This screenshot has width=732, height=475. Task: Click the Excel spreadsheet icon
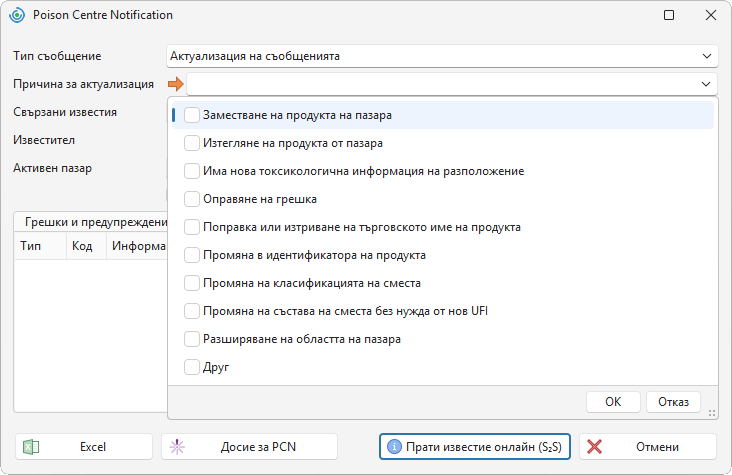(31, 447)
